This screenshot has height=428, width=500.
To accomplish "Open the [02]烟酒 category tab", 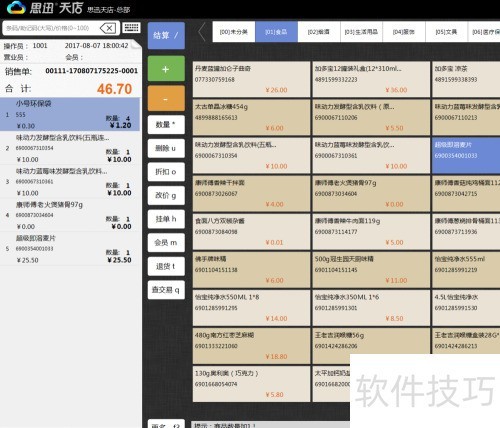I will 319,32.
